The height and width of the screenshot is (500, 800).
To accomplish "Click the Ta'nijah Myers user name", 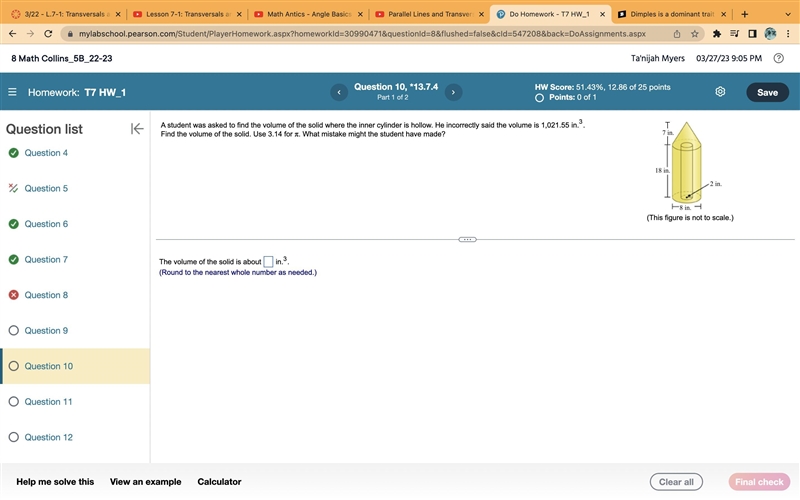I will click(658, 58).
